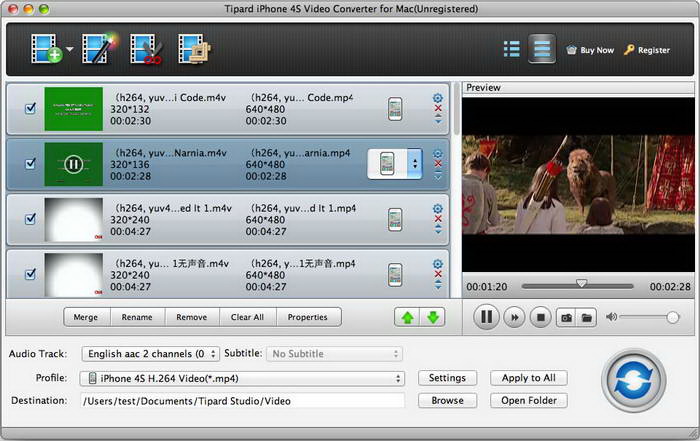Select the Clip scissors tool
The width and height of the screenshot is (700, 441).
pos(146,48)
